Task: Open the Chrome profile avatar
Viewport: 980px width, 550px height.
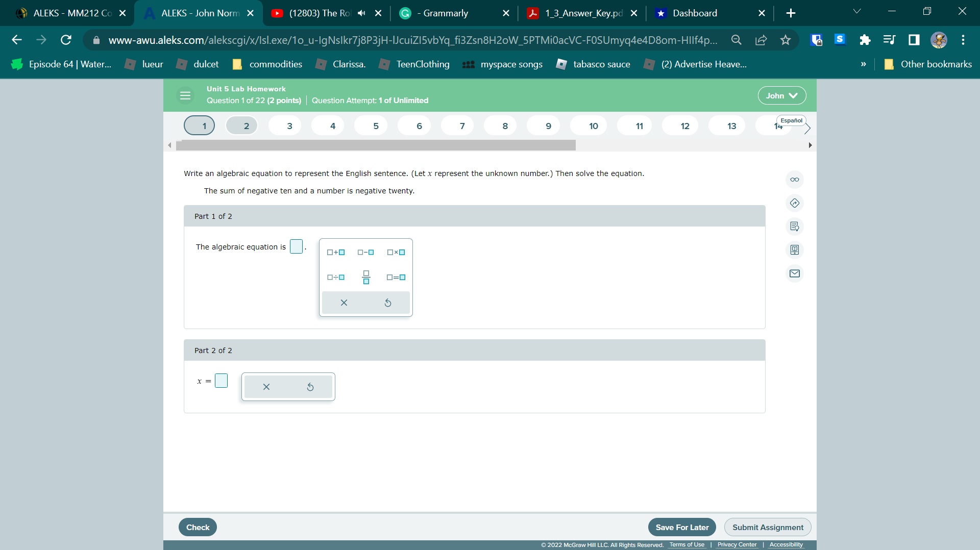Action: pos(939,40)
